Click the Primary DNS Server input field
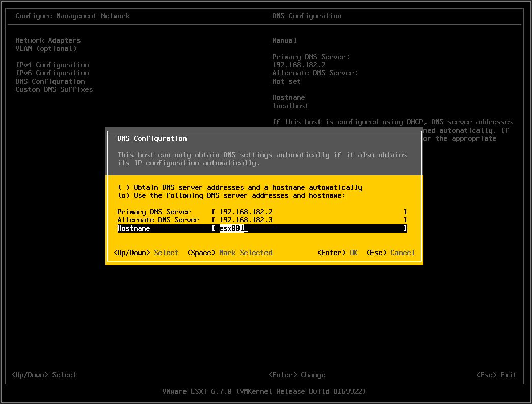The width and height of the screenshot is (532, 404). click(309, 212)
